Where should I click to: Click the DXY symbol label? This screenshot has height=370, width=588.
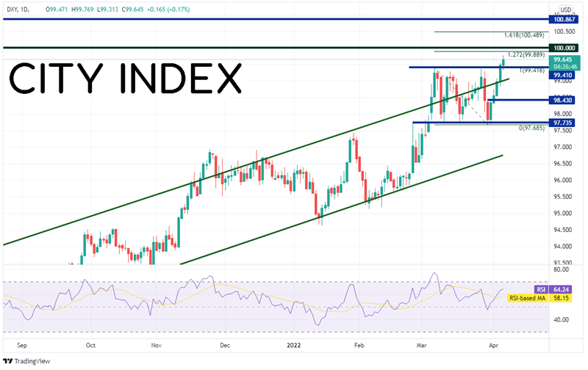[x=12, y=10]
